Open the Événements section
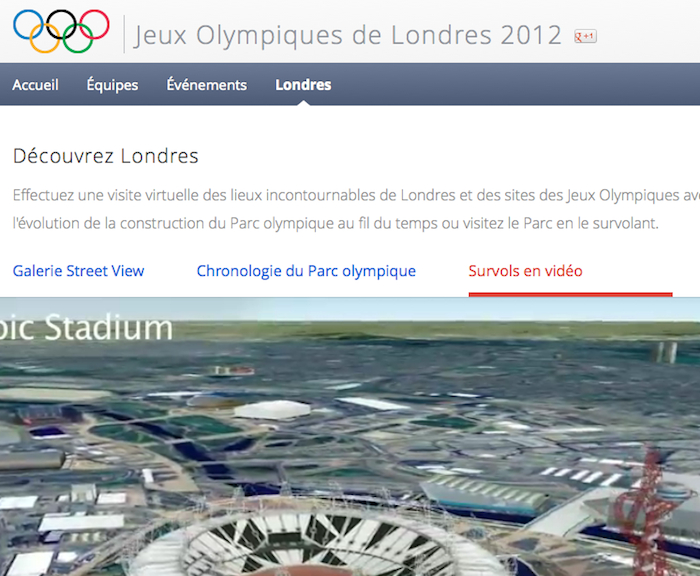The width and height of the screenshot is (700, 576). (207, 85)
